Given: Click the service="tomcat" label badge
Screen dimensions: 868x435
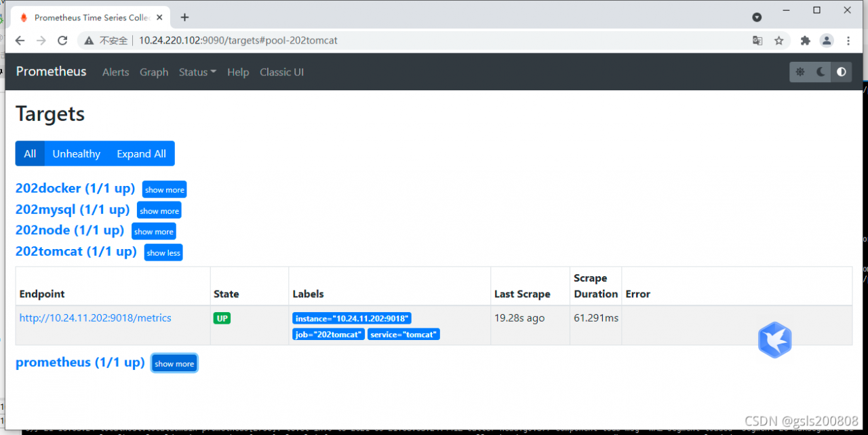Looking at the screenshot, I should [403, 334].
